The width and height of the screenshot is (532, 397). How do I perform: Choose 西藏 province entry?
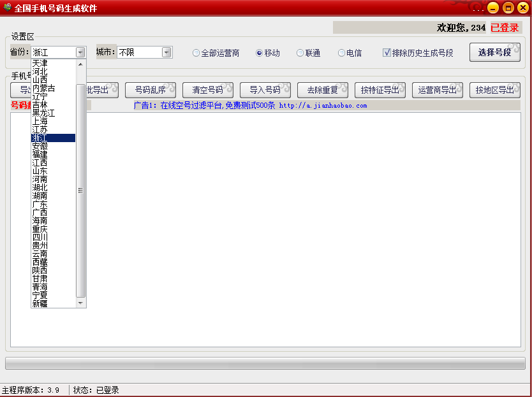54,263
